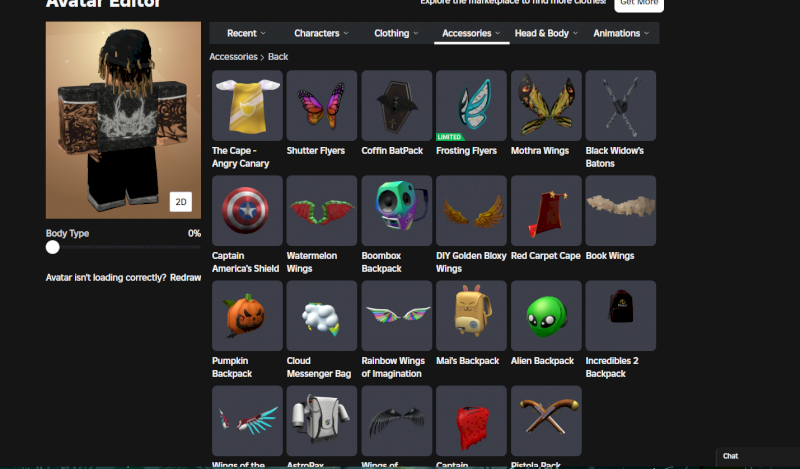The image size is (800, 469).
Task: Pick Rainbow Wings of Imagination
Action: coord(396,316)
